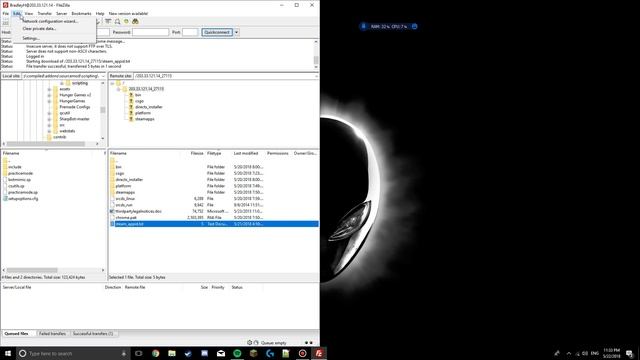Screen dimensions: 640x360
Task: Select steamapps folder icon in remote tree
Action: (x=131, y=119)
